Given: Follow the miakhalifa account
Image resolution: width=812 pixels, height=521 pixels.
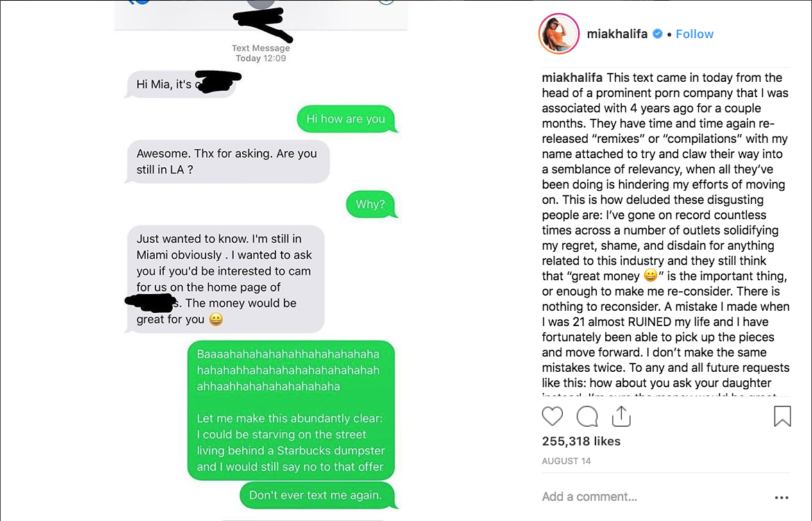Looking at the screenshot, I should click(695, 34).
